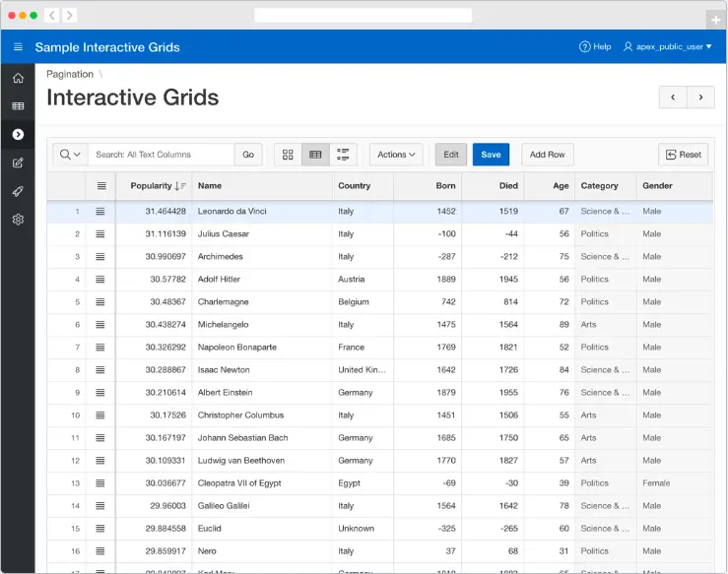Viewport: 728px width, 574px height.
Task: Open the row actions menu for Charlemagne
Action: click(100, 302)
